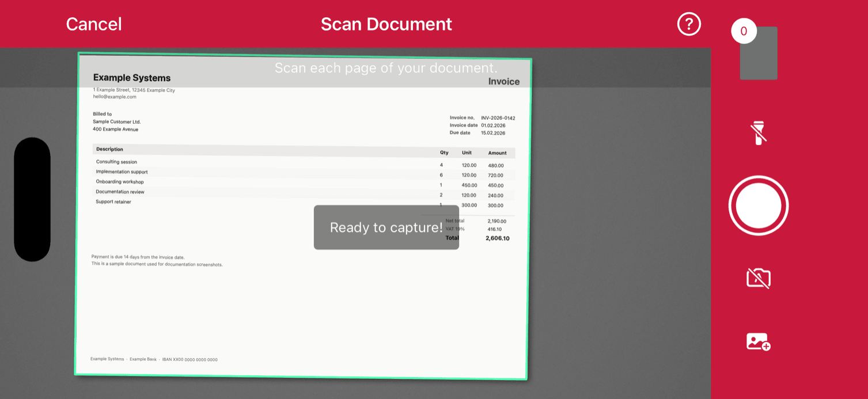The image size is (868, 399).
Task: Tap the invoice date '01.02.2026'
Action: pos(493,126)
